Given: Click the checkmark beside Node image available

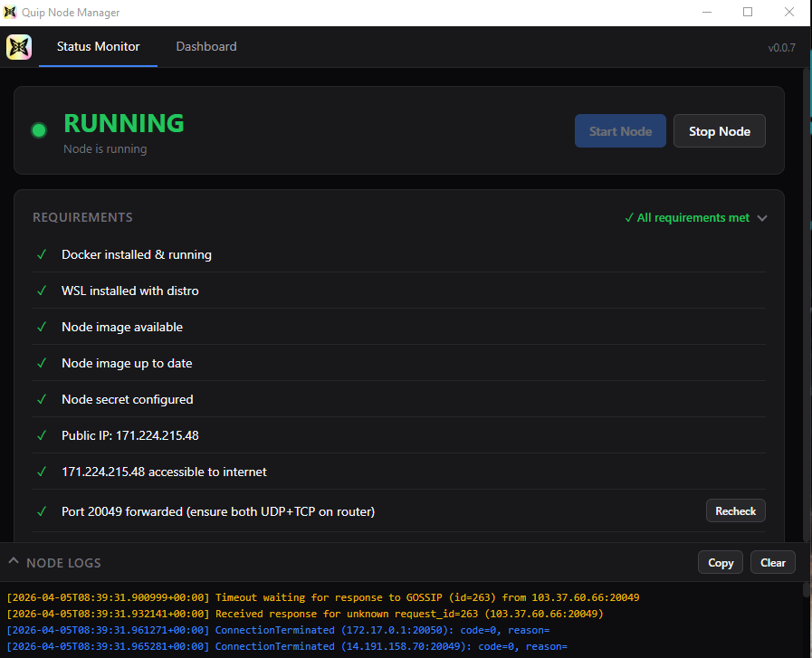Looking at the screenshot, I should 42,327.
